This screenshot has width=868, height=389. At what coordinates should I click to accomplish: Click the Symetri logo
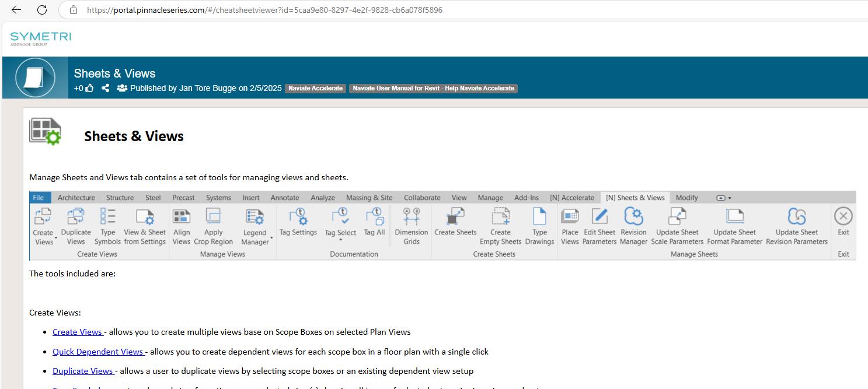[x=41, y=38]
